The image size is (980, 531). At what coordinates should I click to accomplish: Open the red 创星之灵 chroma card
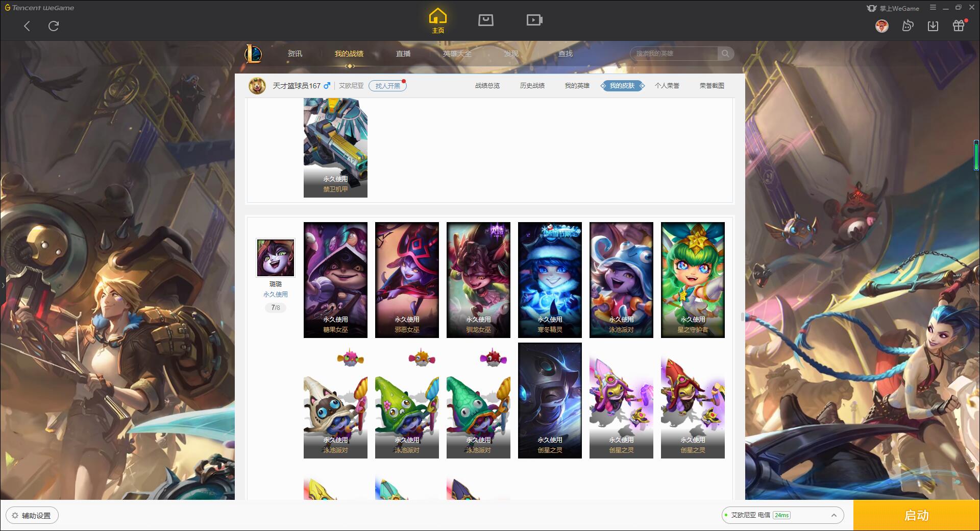[x=693, y=401]
